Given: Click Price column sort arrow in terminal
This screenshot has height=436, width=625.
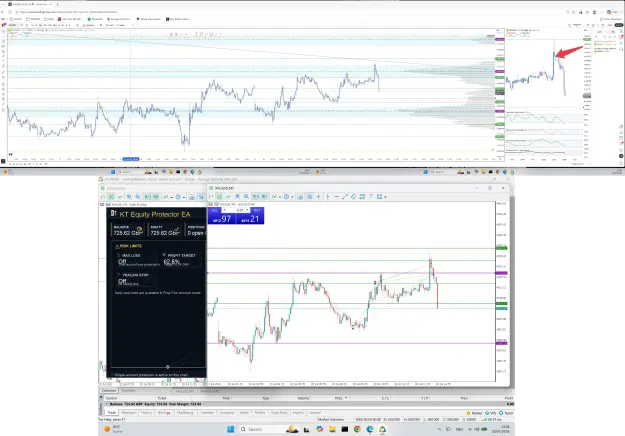Looking at the screenshot, I should pos(346,398).
